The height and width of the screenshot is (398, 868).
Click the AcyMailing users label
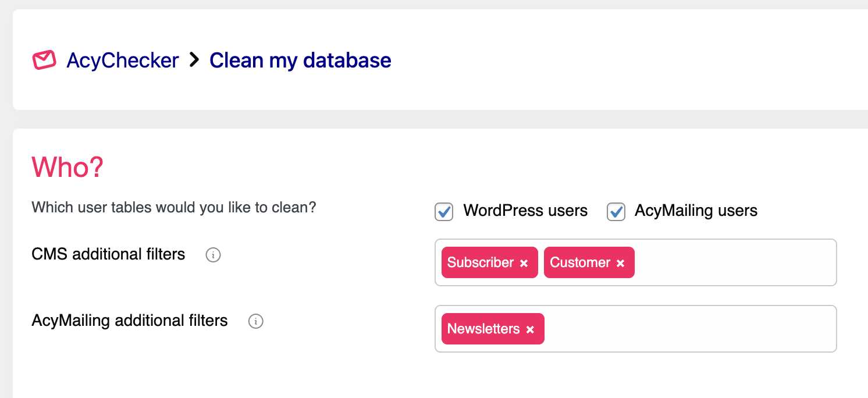(x=696, y=211)
